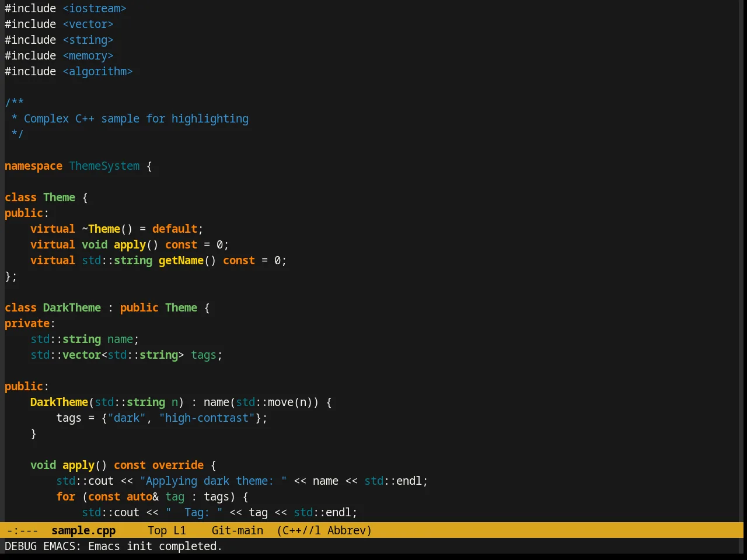The height and width of the screenshot is (560, 747).
Task: Click 'getName' function name
Action: 181,260
